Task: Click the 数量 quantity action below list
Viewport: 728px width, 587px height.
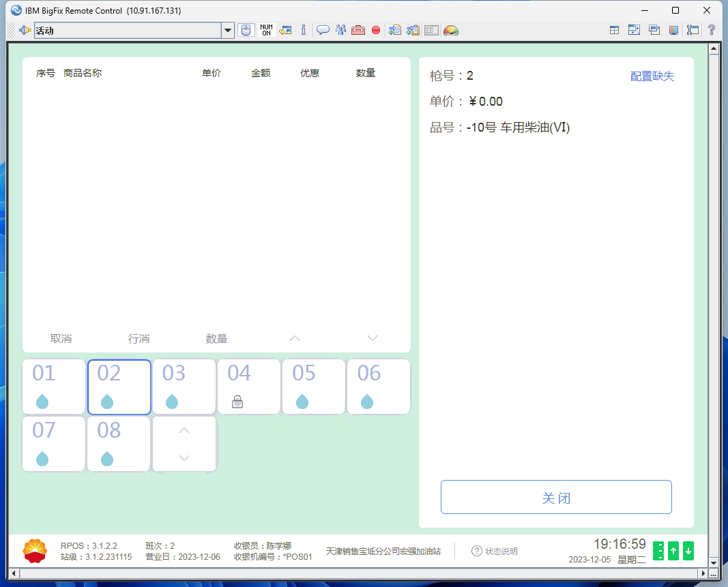Action: coord(216,339)
